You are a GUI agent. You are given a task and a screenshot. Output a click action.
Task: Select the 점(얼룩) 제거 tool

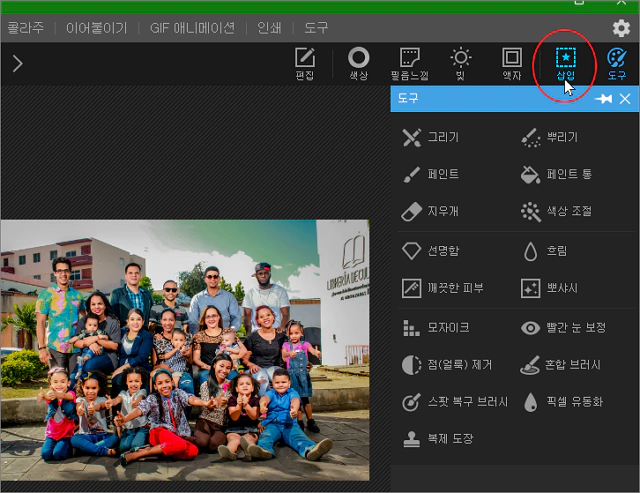447,364
